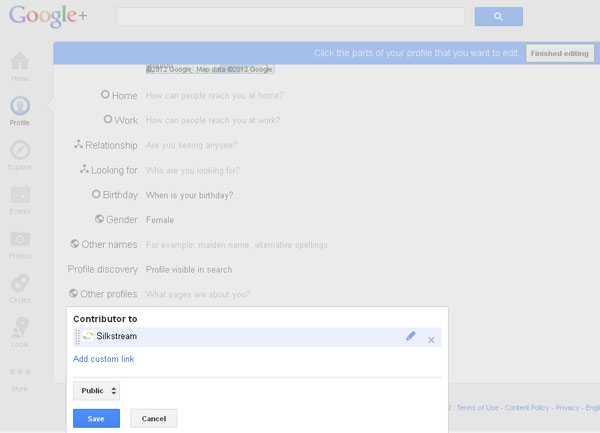Click the Looking for circles icon
Image resolution: width=600 pixels, height=433 pixels.
click(84, 169)
